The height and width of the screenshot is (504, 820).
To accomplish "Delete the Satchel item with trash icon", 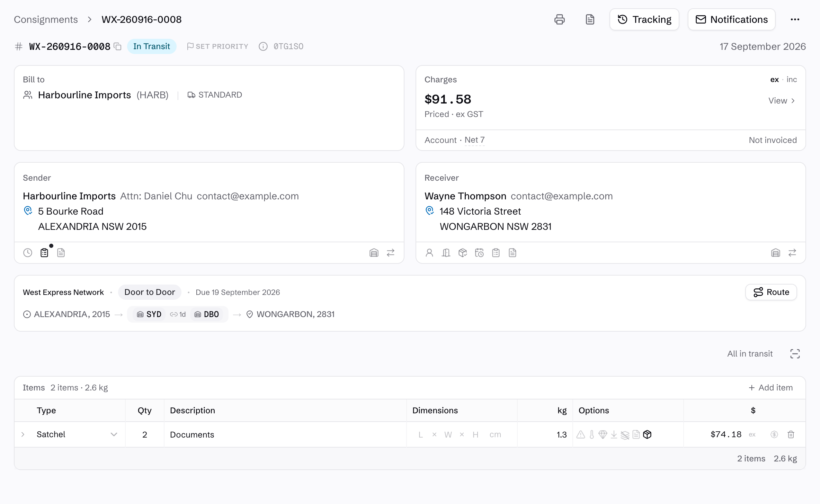I will coord(791,434).
